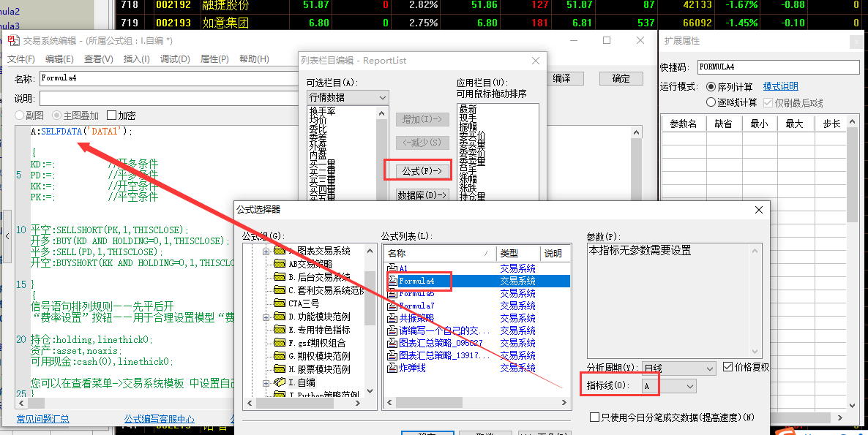Sort formula list by 类型 column header
This screenshot has width=868, height=435.
[518, 253]
